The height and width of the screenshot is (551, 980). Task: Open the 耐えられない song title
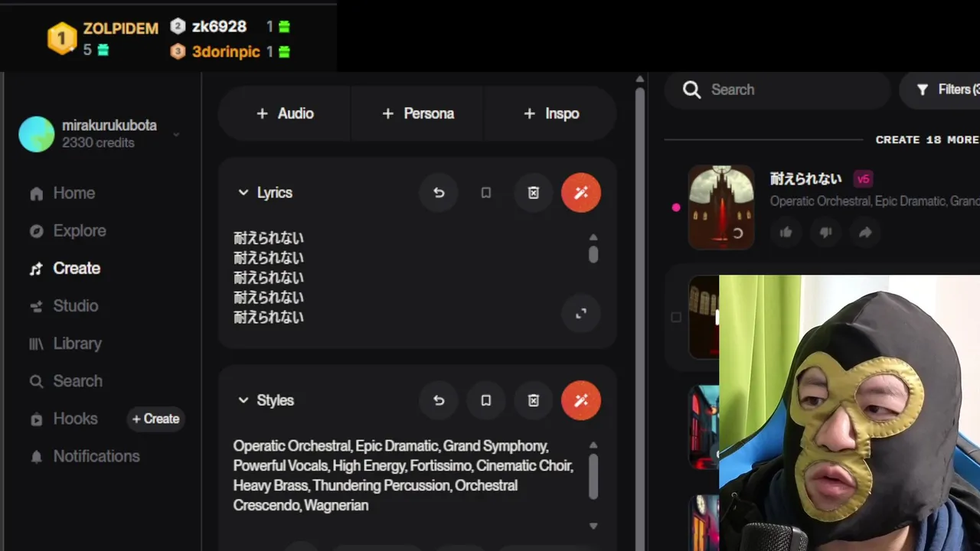pyautogui.click(x=805, y=179)
